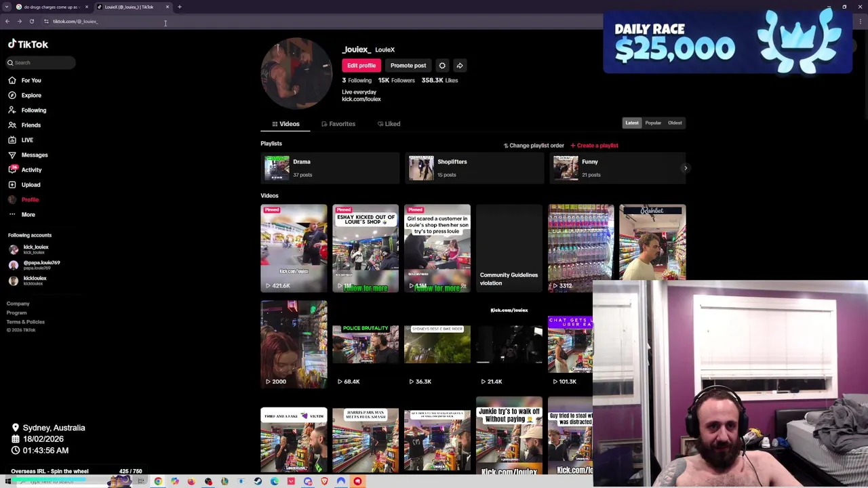Open kick_louiex following account

[28, 249]
